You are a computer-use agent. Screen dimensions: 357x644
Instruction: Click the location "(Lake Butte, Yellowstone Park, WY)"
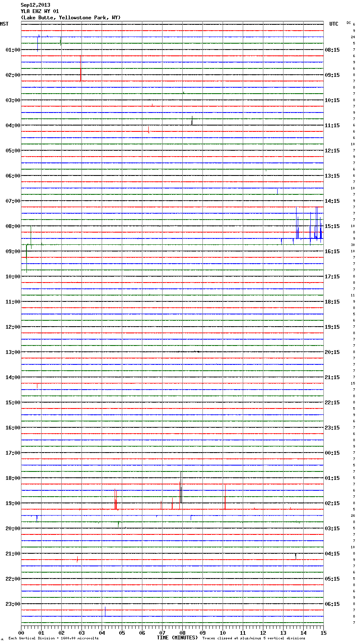click(71, 18)
